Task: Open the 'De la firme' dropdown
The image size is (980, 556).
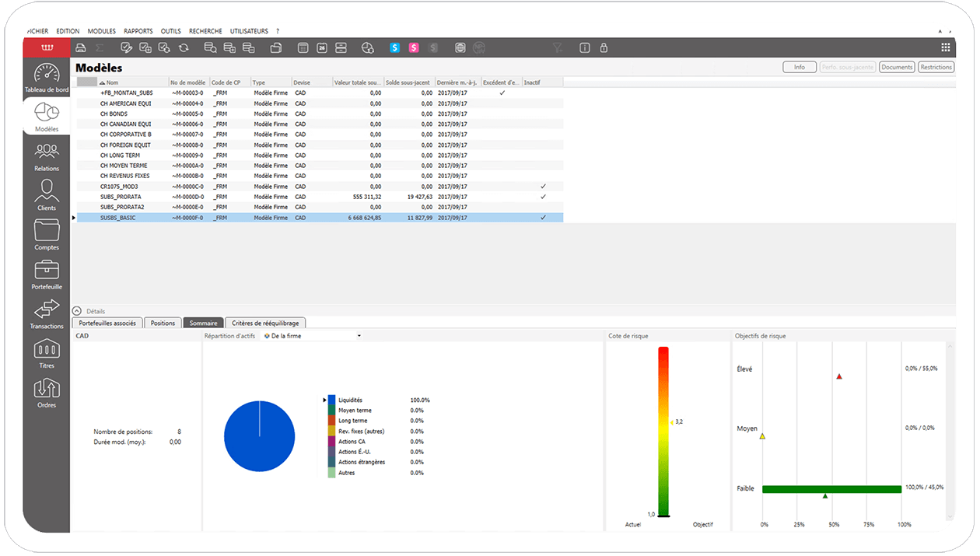Action: point(313,336)
